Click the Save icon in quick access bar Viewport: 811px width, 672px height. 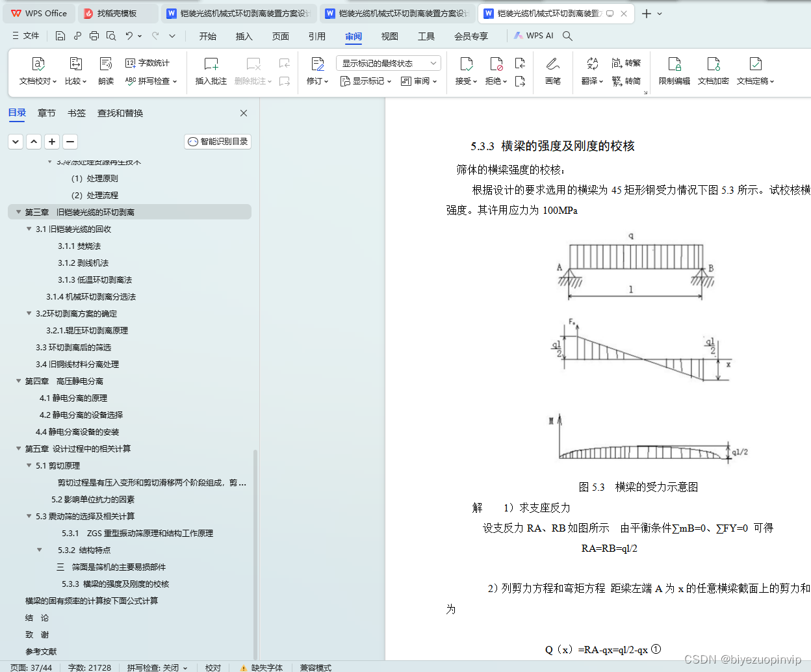click(60, 36)
